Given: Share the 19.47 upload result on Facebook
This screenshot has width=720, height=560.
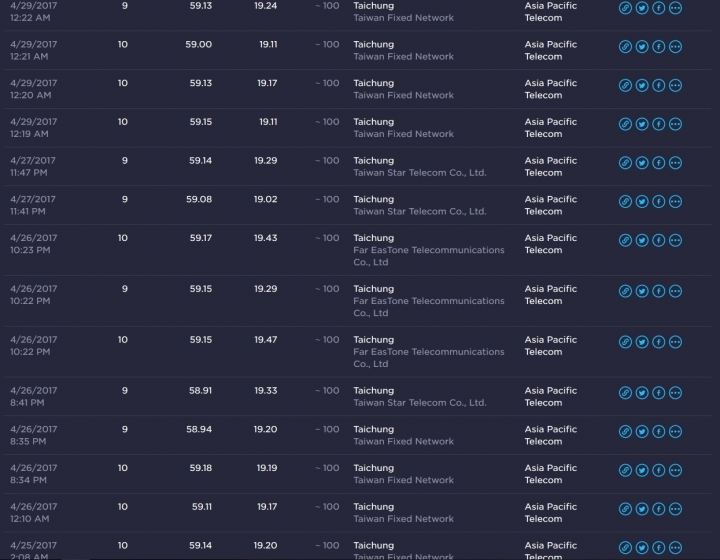Looking at the screenshot, I should pyautogui.click(x=658, y=342).
